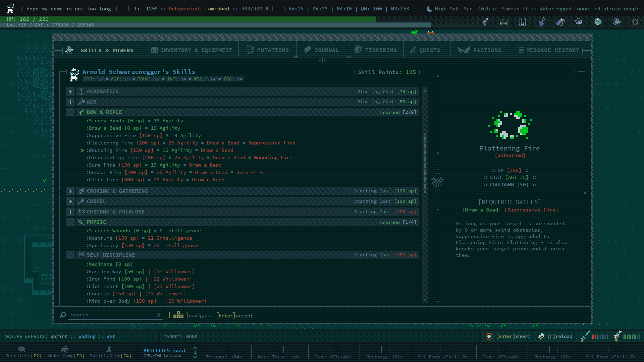Click the pointing hand interact icon

click(x=541, y=22)
